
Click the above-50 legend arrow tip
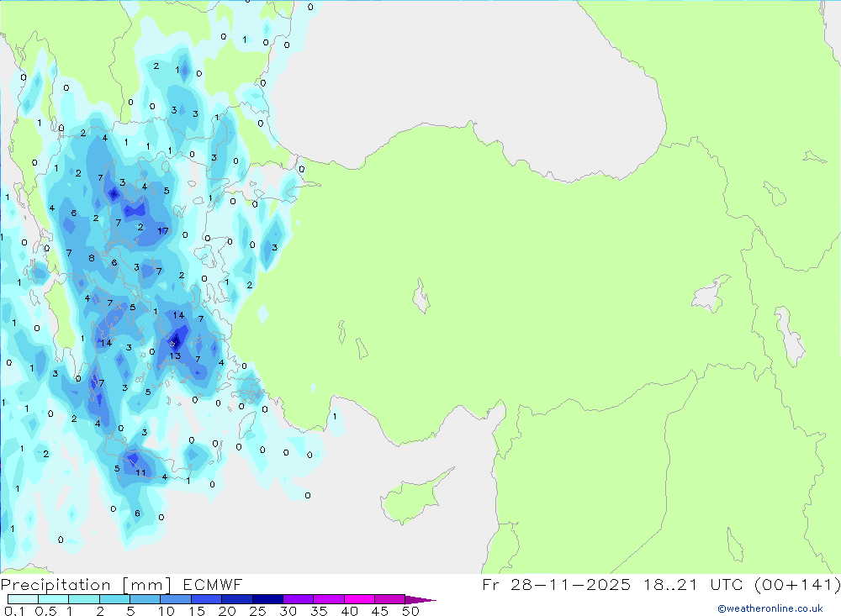[x=421, y=600]
